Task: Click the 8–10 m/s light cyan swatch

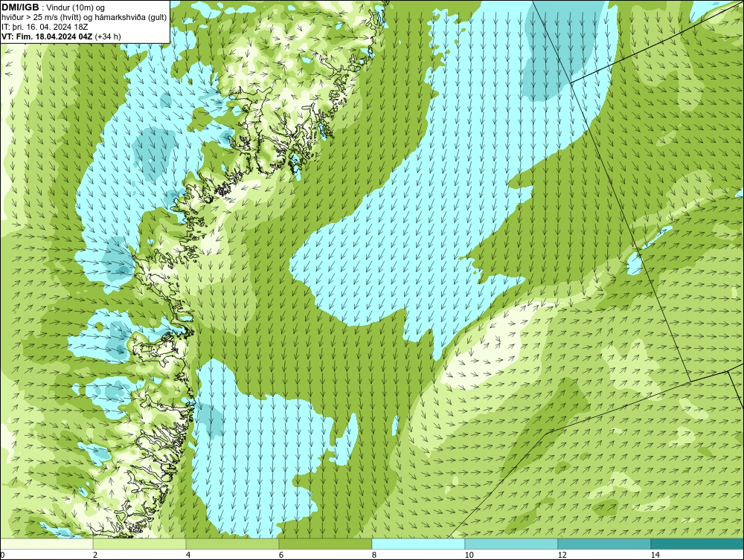Action: click(418, 544)
